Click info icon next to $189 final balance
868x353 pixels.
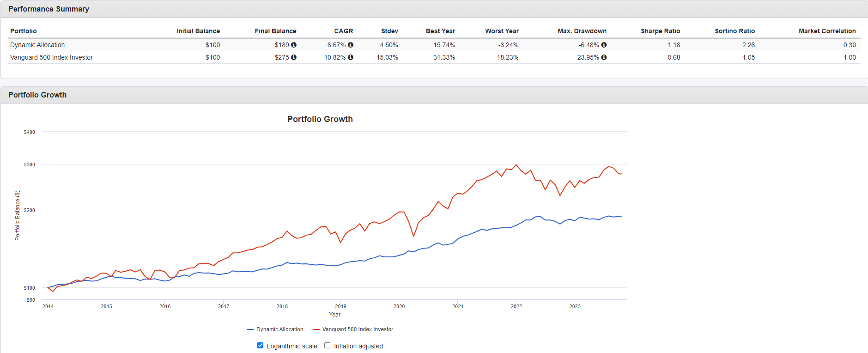point(294,45)
